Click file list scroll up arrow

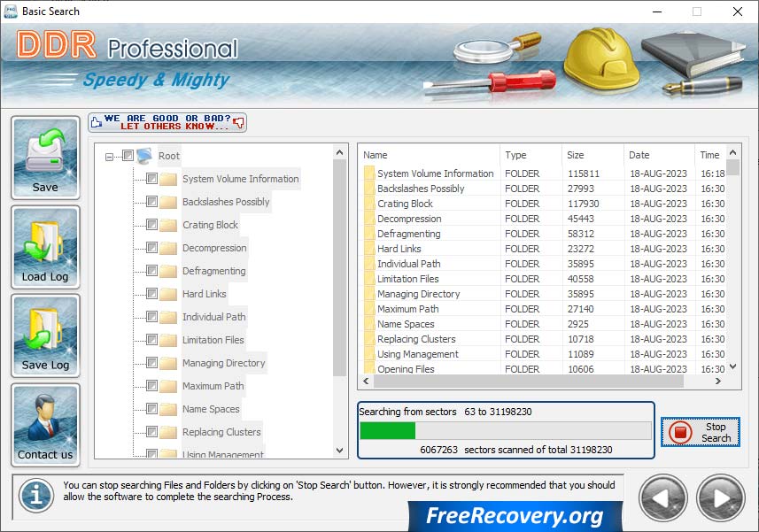coord(732,152)
